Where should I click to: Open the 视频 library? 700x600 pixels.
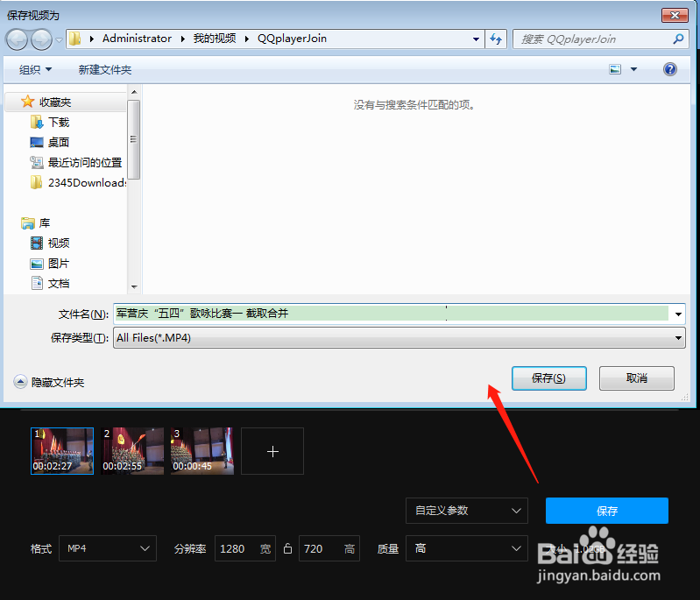coord(59,243)
